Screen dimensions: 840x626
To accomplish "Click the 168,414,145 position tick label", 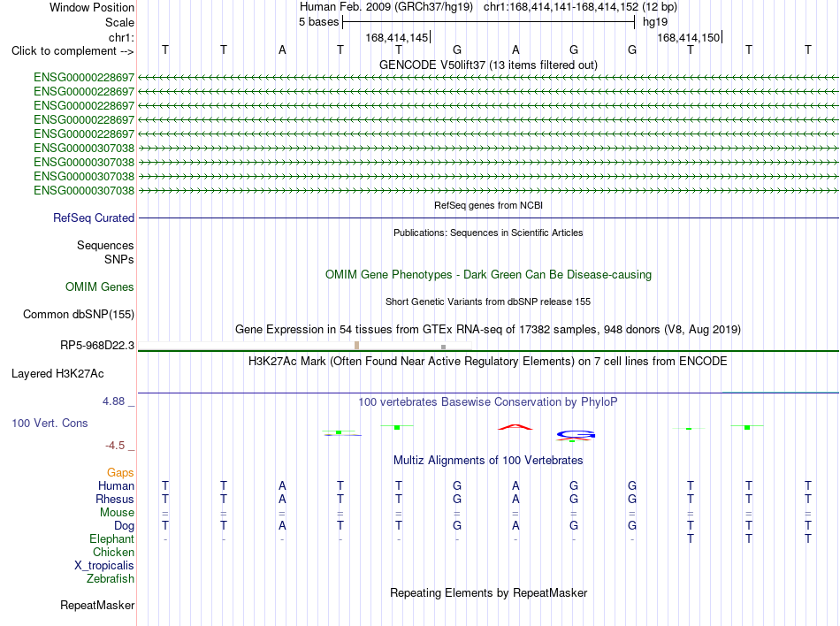I will click(396, 37).
